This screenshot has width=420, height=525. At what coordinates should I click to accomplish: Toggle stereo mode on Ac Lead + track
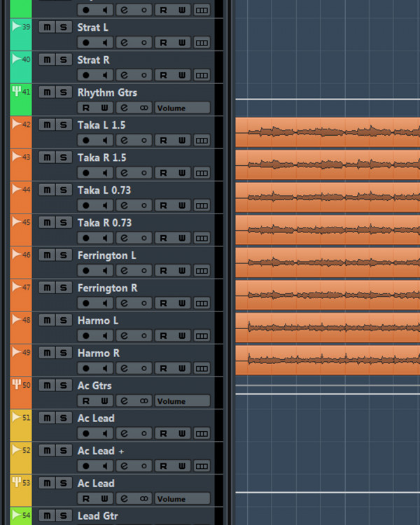tap(143, 465)
